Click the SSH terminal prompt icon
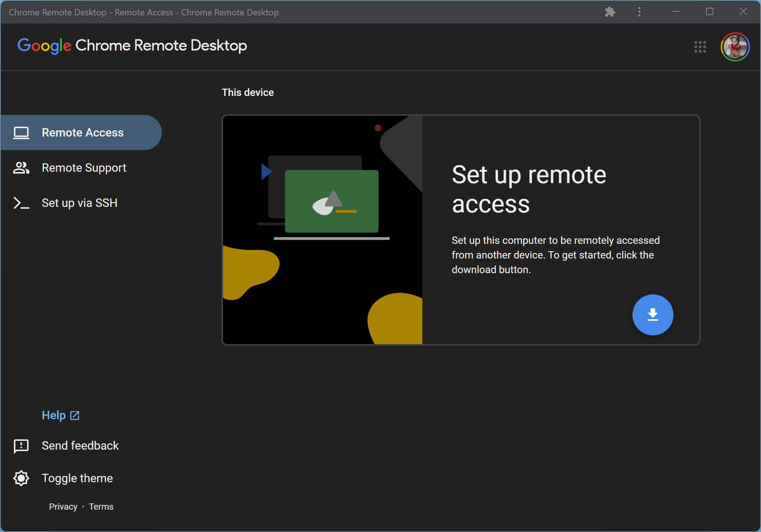This screenshot has height=532, width=761. point(21,203)
